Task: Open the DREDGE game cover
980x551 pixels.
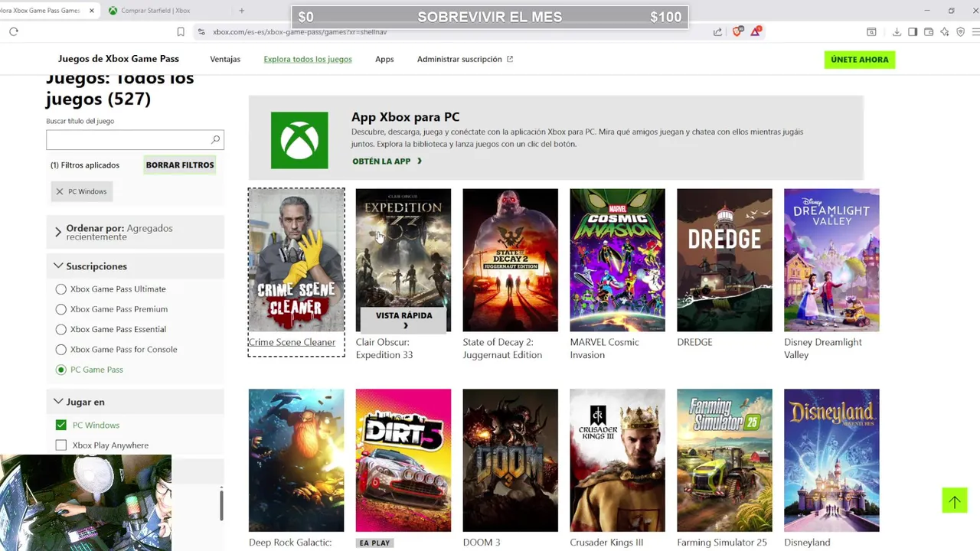Action: [x=724, y=260]
